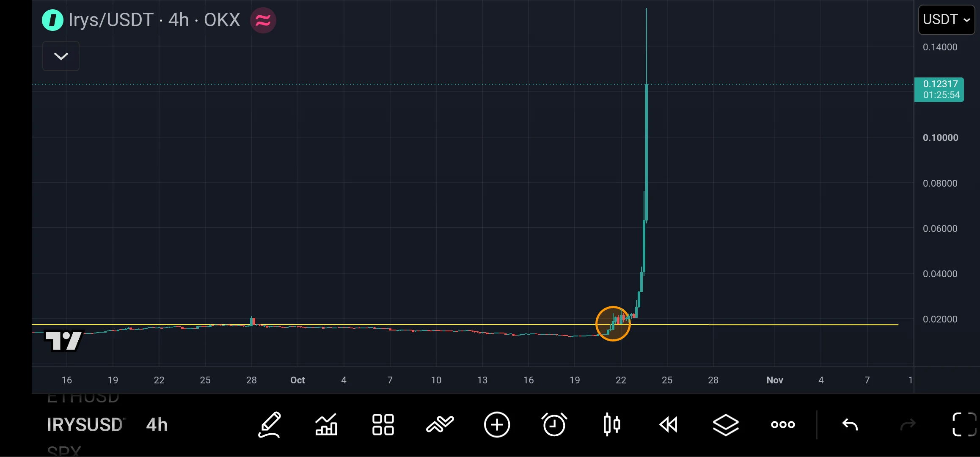Select the drawing pencil tool
The image size is (980, 457).
270,424
